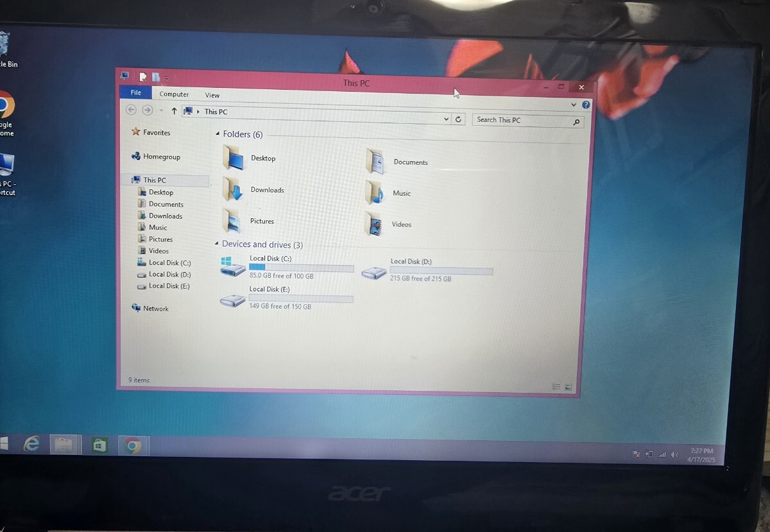770x532 pixels.
Task: Collapse the Folders (6) group
Action: tap(217, 134)
